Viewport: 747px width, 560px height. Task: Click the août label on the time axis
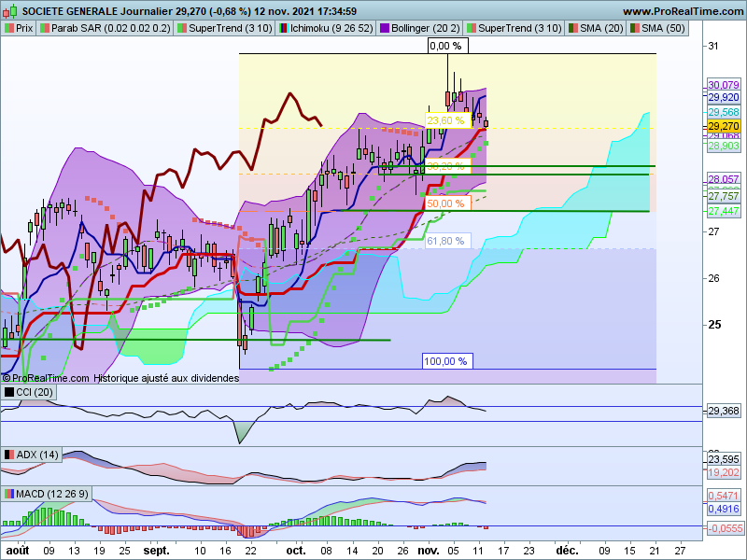[17, 551]
